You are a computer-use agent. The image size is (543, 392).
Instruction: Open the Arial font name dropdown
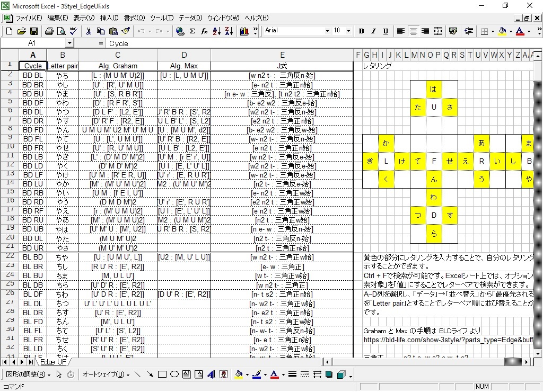click(x=327, y=31)
